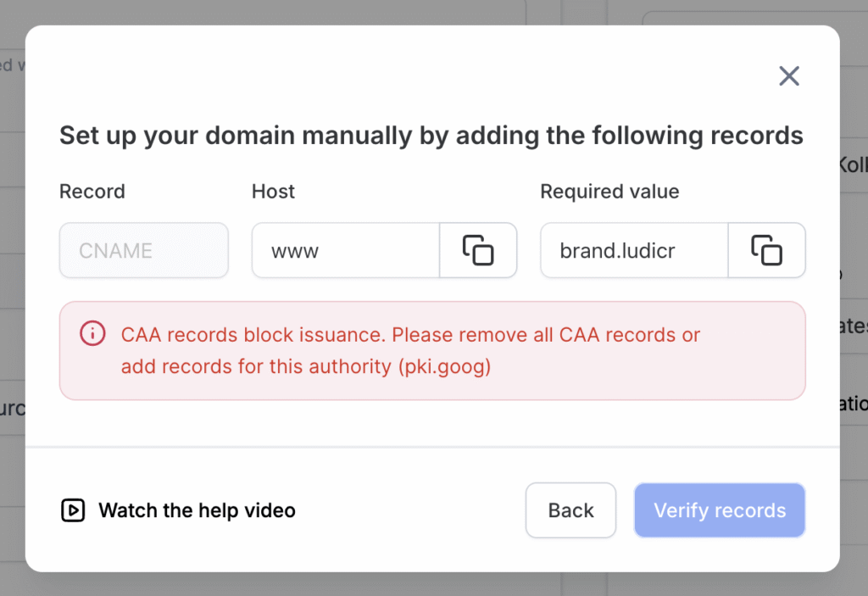This screenshot has width=868, height=596.
Task: Click the partially hidden Koll text behind the dialog
Action: [x=853, y=164]
